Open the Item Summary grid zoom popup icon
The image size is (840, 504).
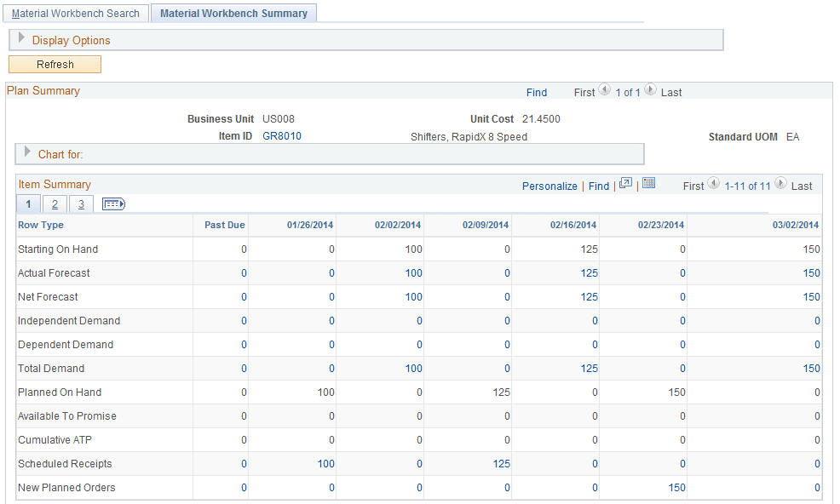click(x=626, y=185)
